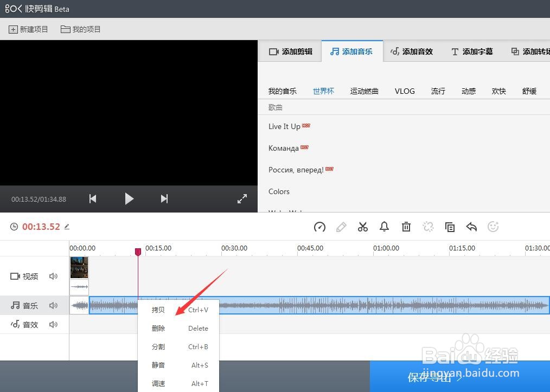Screen dimensions: 550x392
Task: Mute the 音乐 track
Action: [53, 305]
